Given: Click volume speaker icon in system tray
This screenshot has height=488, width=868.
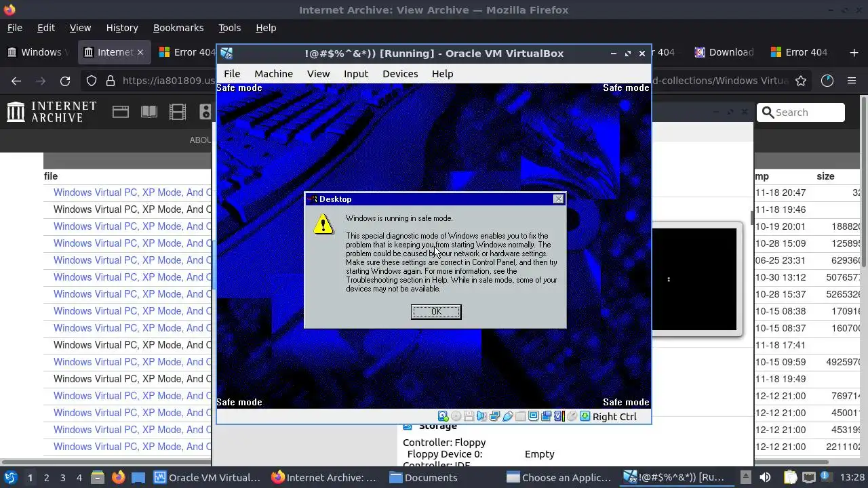Looking at the screenshot, I should point(765,477).
